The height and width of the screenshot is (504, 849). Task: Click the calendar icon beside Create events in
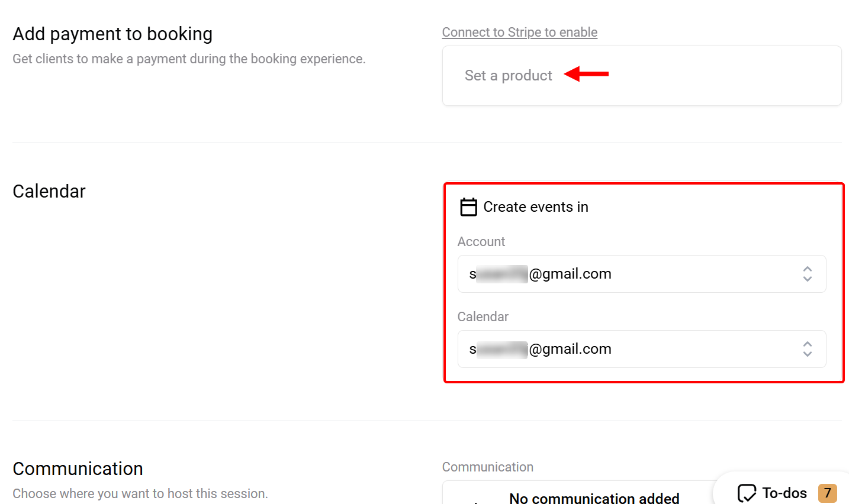(468, 207)
